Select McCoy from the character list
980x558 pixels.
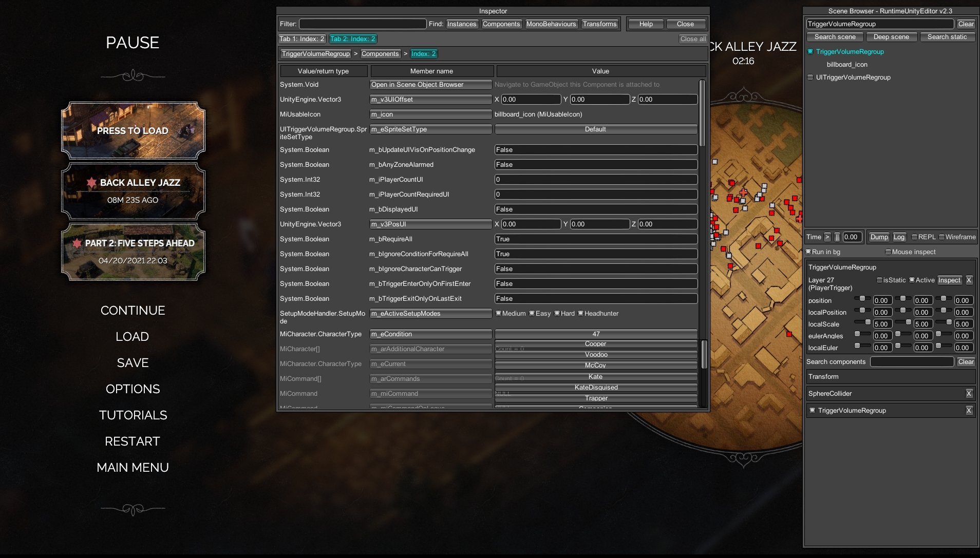click(596, 365)
